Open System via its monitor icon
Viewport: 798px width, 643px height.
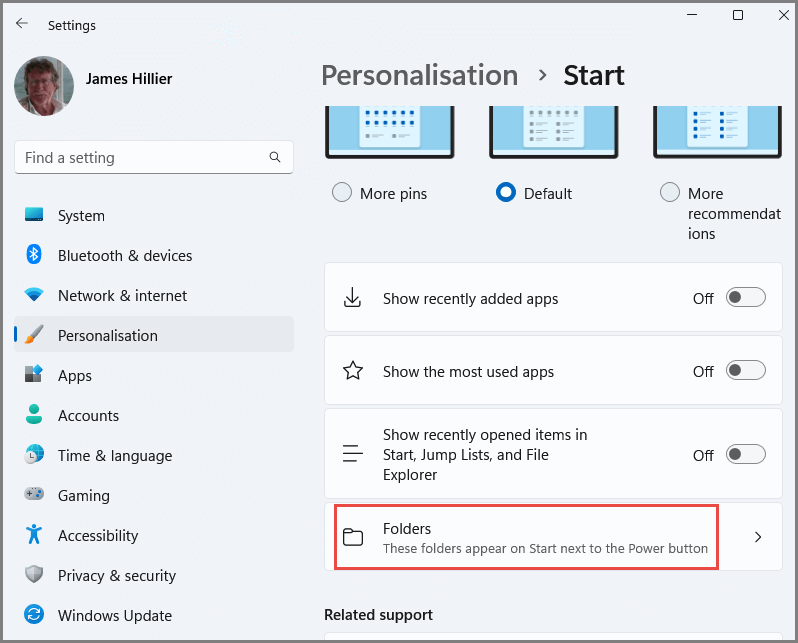coord(34,214)
